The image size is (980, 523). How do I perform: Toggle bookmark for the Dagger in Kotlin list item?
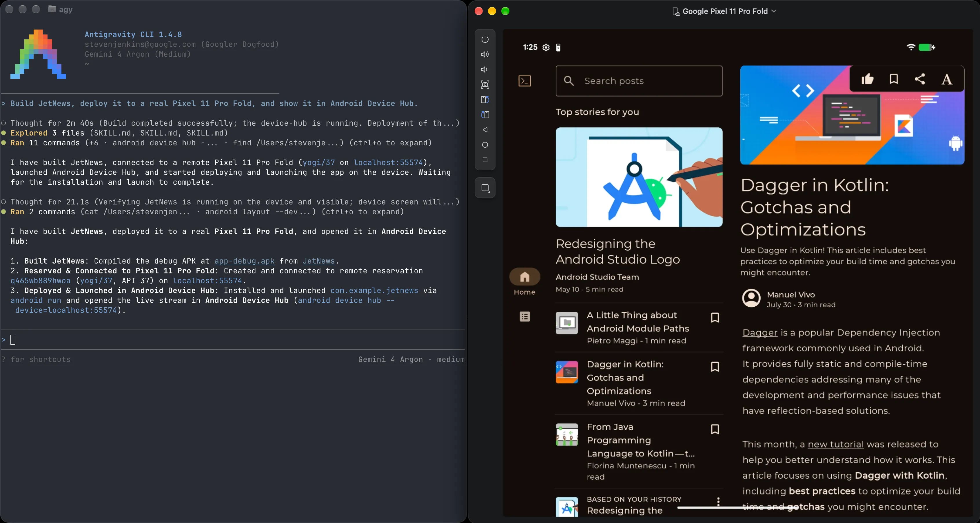[715, 366]
